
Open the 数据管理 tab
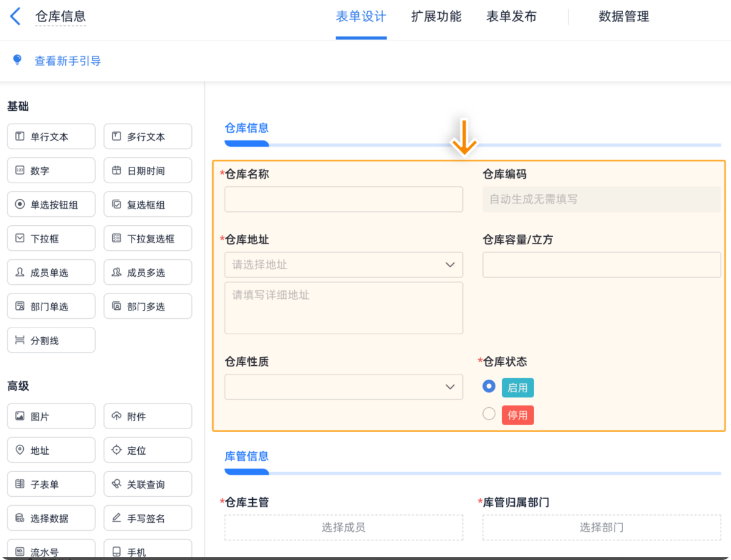pos(624,17)
